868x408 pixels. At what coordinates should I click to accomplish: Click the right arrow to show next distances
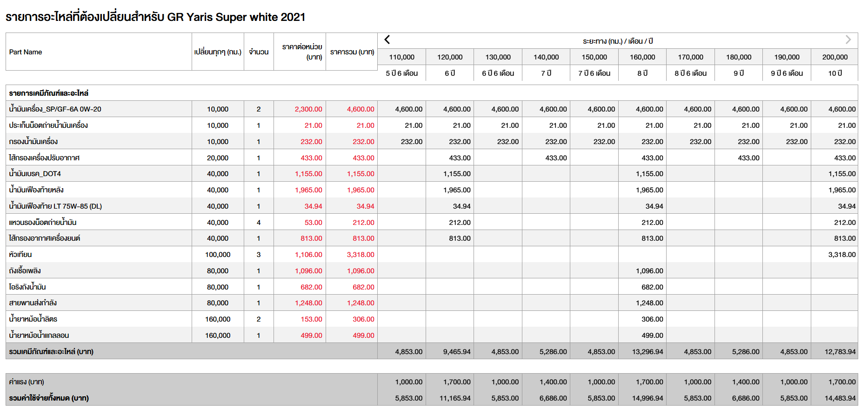(848, 40)
